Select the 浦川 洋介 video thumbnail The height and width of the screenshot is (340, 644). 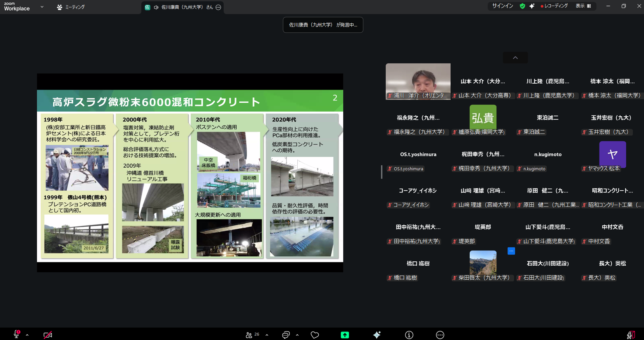tap(418, 81)
